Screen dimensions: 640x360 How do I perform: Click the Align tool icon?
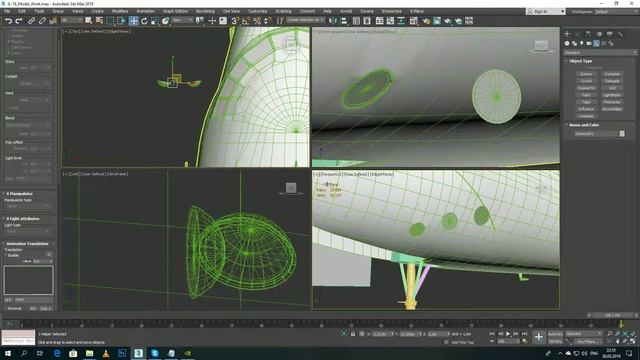344,20
